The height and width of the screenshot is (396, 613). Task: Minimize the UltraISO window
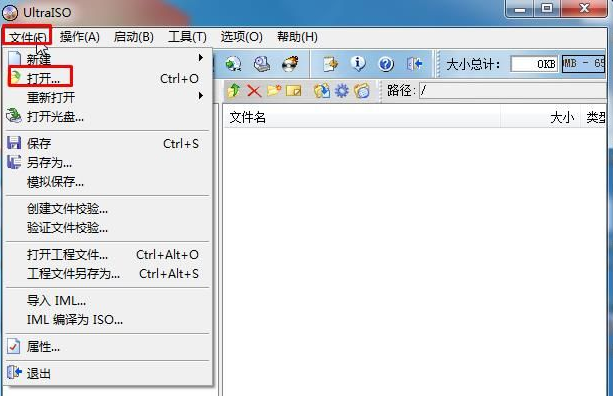[x=520, y=8]
